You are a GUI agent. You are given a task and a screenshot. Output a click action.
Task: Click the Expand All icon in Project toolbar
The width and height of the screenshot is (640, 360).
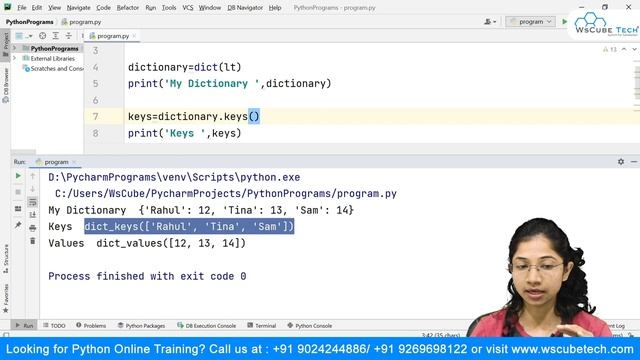point(56,36)
